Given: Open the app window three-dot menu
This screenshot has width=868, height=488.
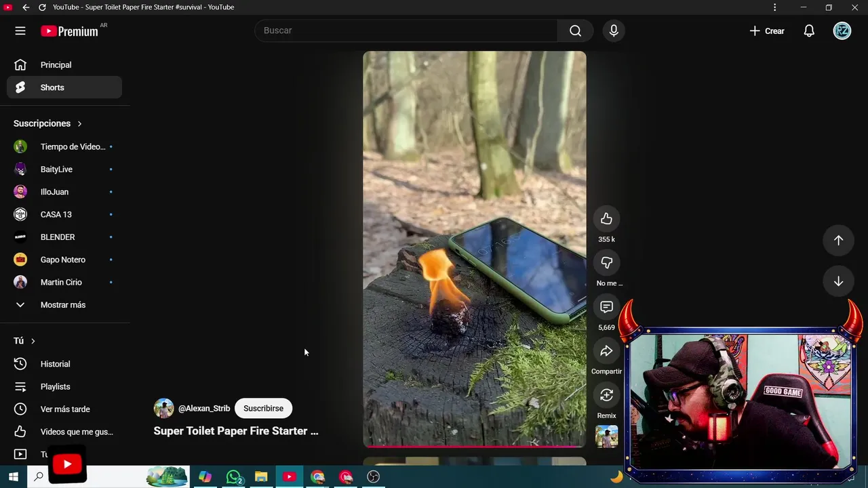Looking at the screenshot, I should tap(774, 7).
